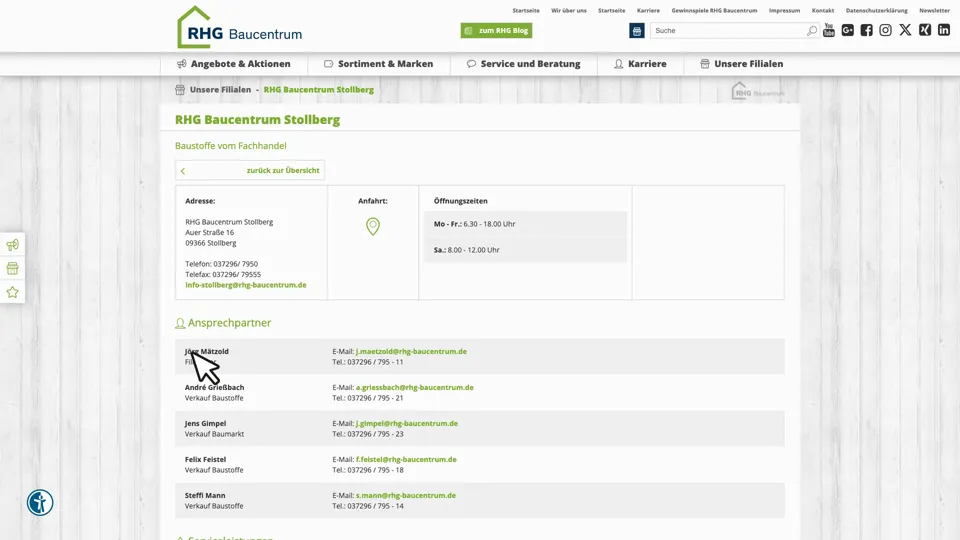Click the back arrow chevron next to zurück zur Übersicht
The image size is (960, 540).
point(182,171)
